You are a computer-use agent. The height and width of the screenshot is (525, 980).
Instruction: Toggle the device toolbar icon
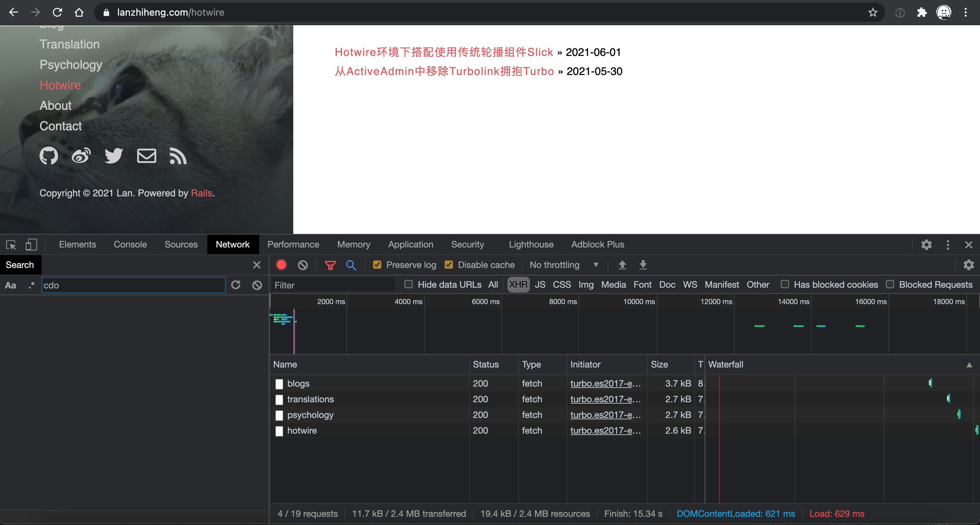[31, 245]
